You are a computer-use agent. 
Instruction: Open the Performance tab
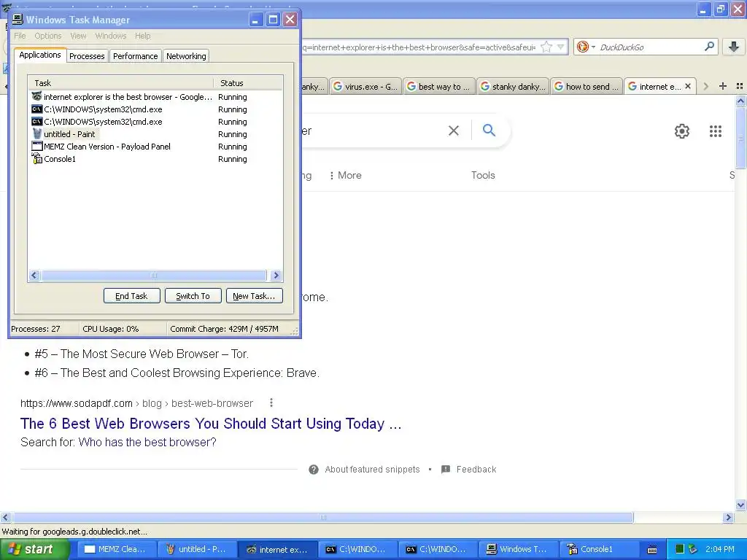pyautogui.click(x=135, y=56)
